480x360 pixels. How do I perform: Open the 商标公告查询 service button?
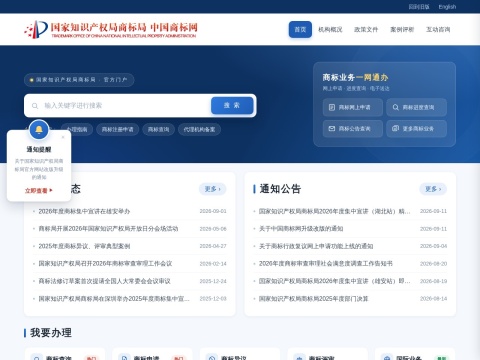(353, 129)
